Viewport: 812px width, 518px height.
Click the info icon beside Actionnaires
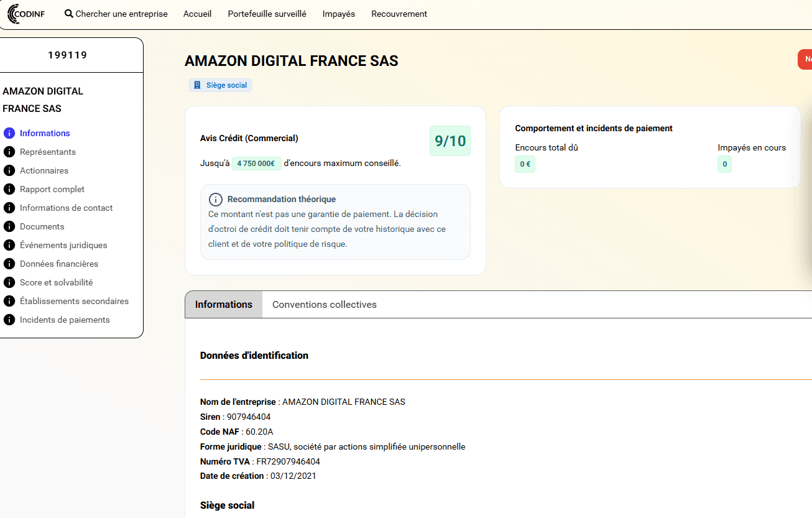point(9,170)
